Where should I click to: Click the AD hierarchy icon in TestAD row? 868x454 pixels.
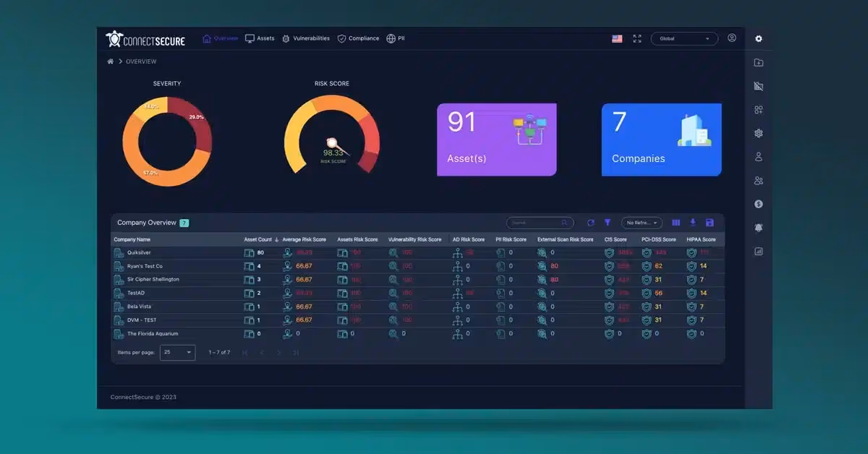[457, 294]
